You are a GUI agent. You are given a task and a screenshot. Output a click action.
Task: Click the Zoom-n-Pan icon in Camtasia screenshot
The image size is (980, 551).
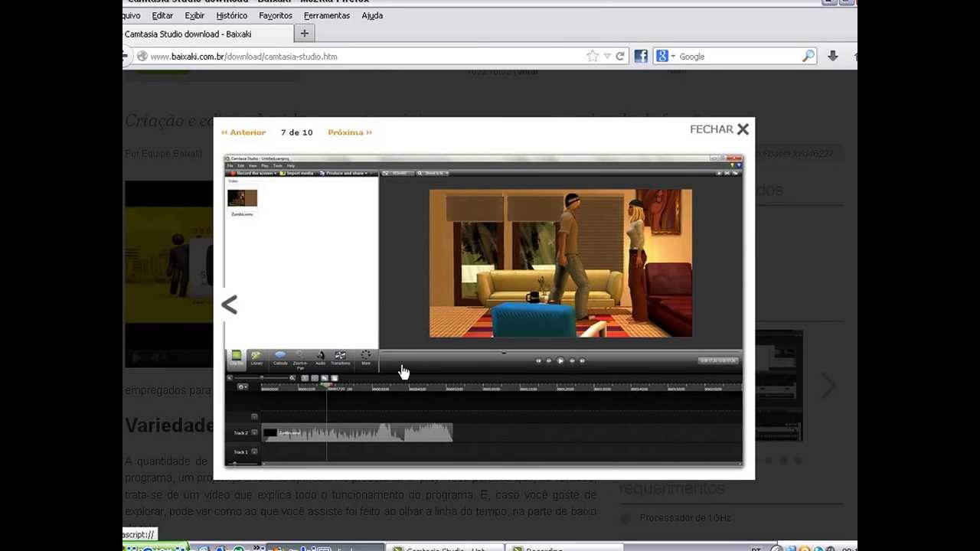tap(300, 360)
